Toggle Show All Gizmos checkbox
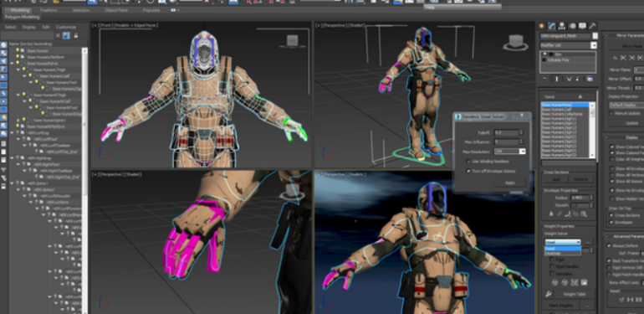 [611, 181]
